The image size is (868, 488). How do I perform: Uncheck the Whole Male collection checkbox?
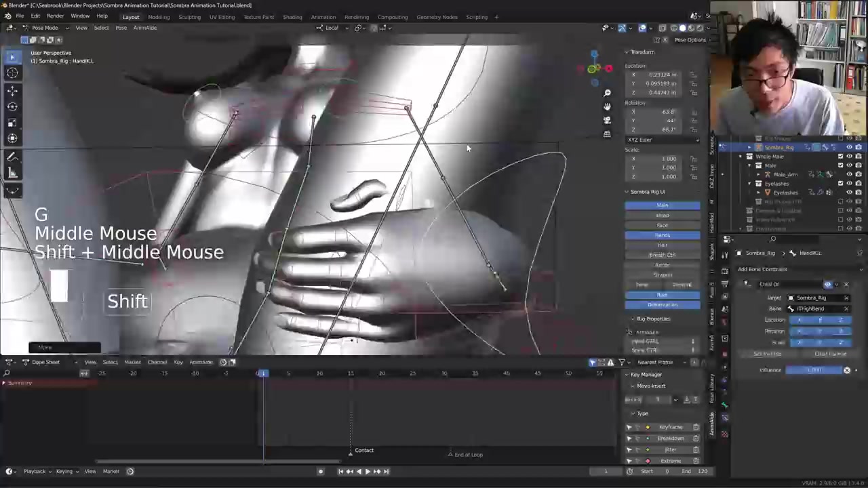coord(840,157)
